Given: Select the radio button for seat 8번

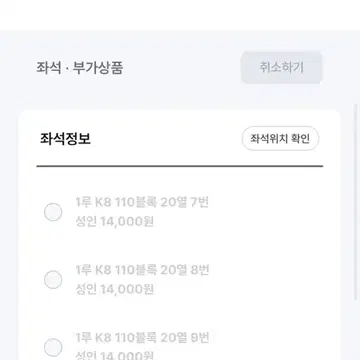Looking at the screenshot, I should pos(53,279).
